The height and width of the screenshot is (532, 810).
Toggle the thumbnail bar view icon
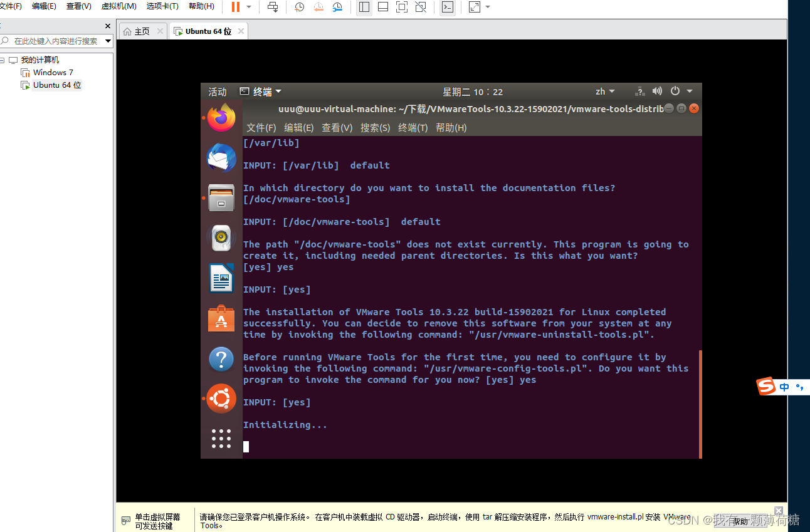click(383, 7)
